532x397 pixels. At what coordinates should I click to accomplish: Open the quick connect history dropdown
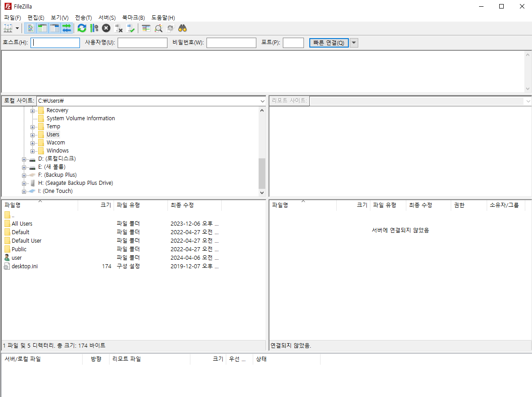pyautogui.click(x=354, y=43)
